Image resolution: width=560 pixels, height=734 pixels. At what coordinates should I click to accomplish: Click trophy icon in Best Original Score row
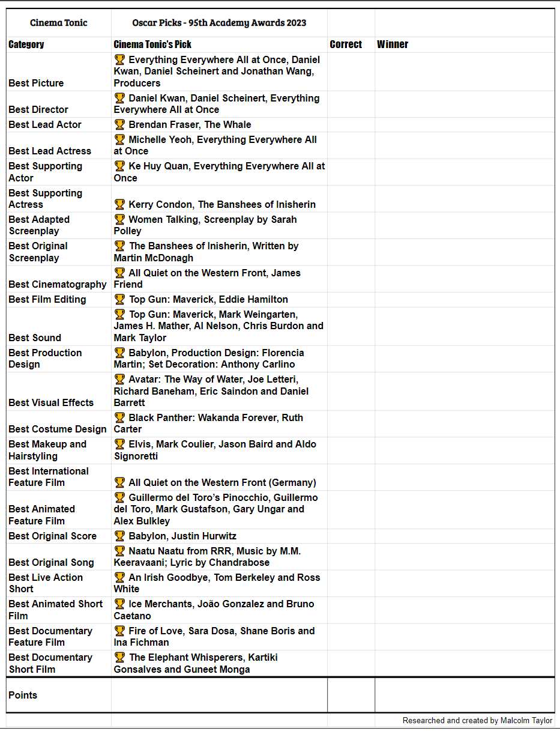point(119,536)
